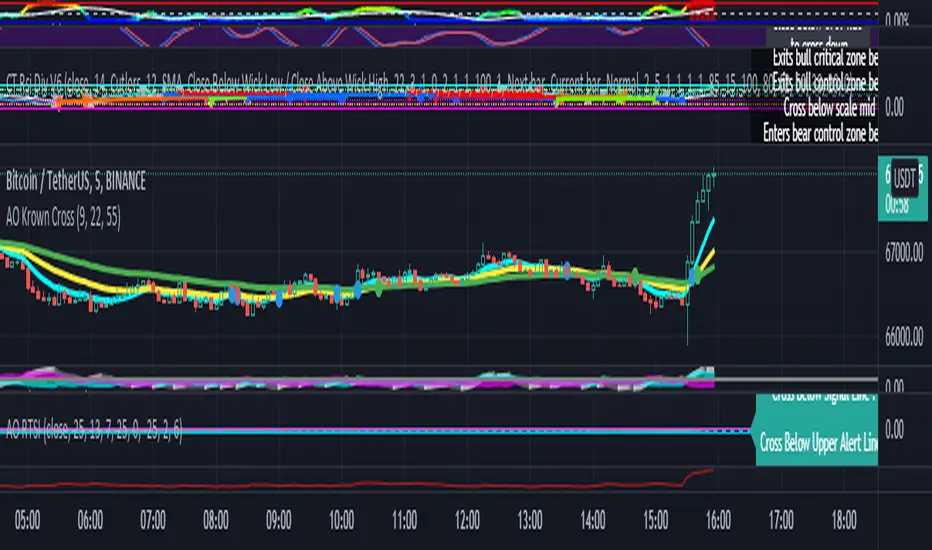Screen dimensions: 932x550
Task: Select the AO Krown Cross indicator legend
Action: pos(63,217)
